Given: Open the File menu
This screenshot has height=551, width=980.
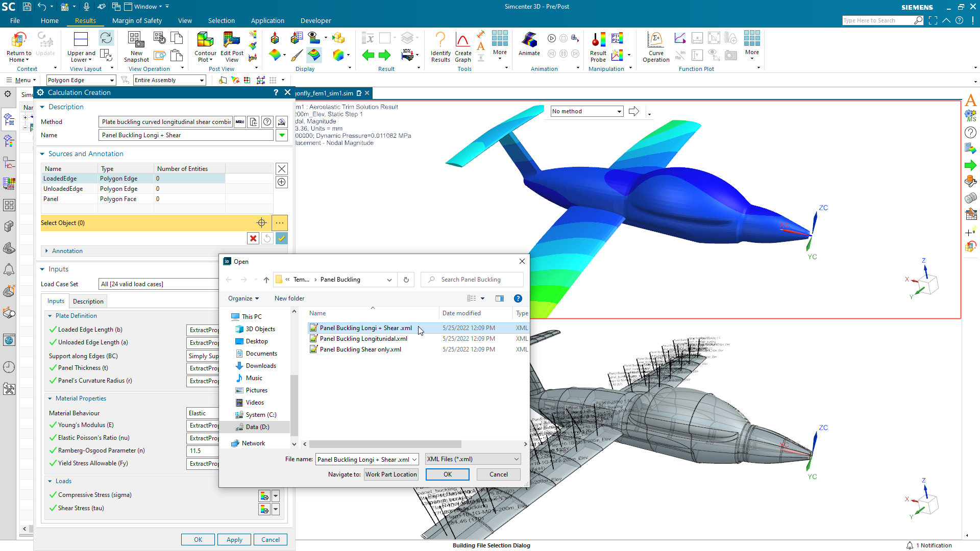Looking at the screenshot, I should (x=15, y=20).
